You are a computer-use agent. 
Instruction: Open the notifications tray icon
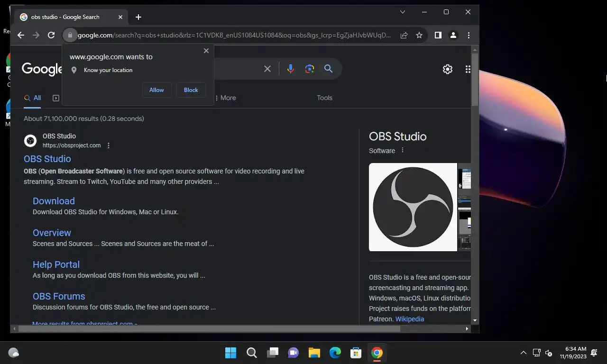pyautogui.click(x=595, y=353)
